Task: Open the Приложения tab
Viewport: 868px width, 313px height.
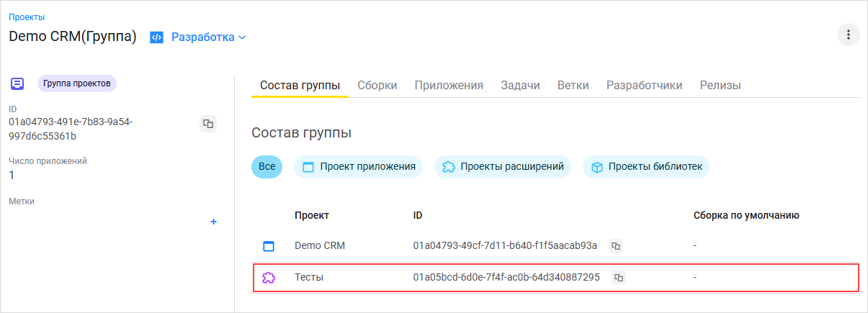Action: [x=449, y=85]
